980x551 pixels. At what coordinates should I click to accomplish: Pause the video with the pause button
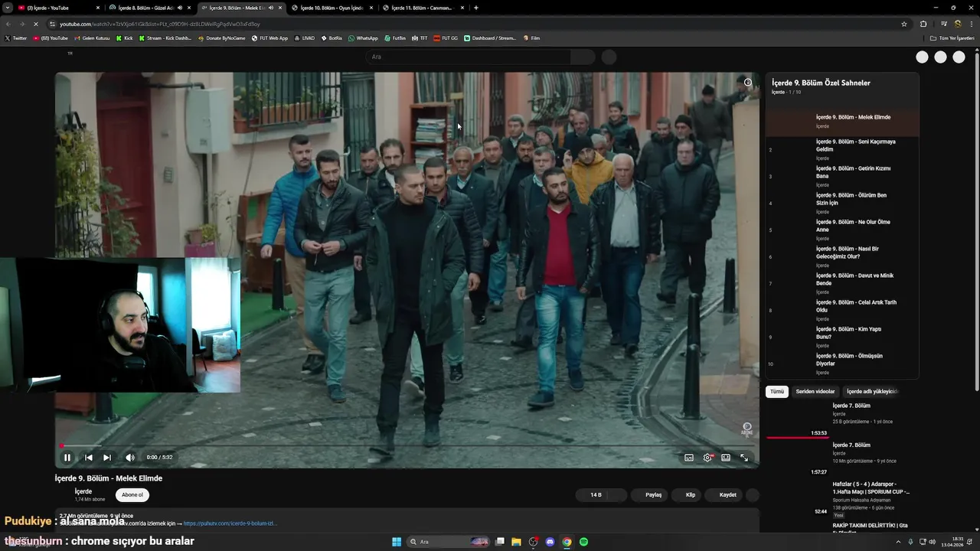click(x=67, y=458)
